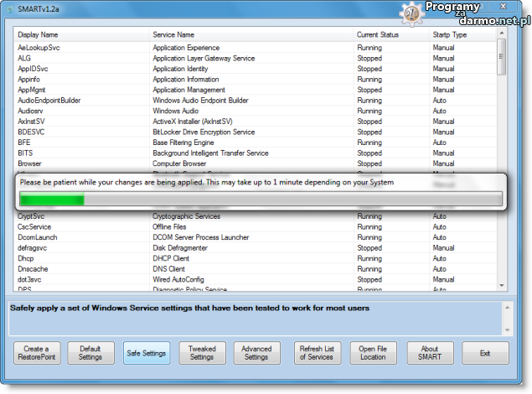Open Advanced Settings
This screenshot has width=532, height=394.
257,353
